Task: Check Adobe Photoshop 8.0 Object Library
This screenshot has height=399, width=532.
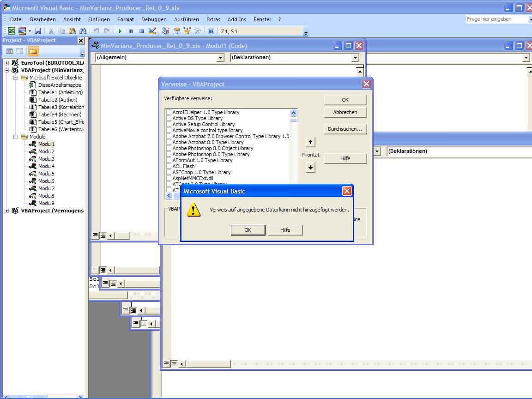Action: point(169,148)
